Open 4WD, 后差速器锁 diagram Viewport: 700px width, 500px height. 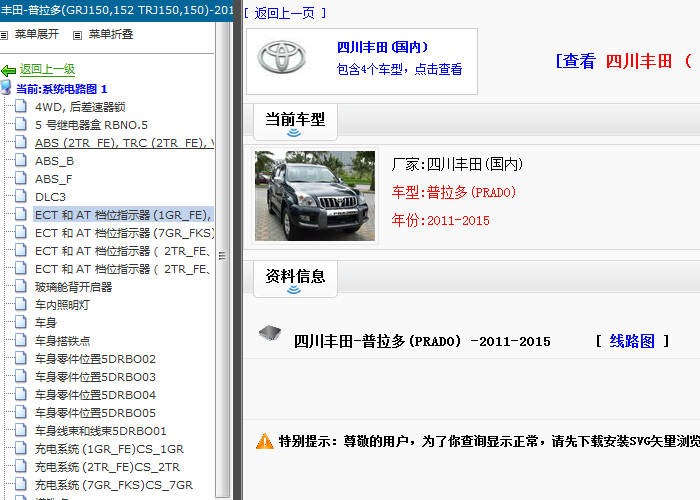[80, 107]
